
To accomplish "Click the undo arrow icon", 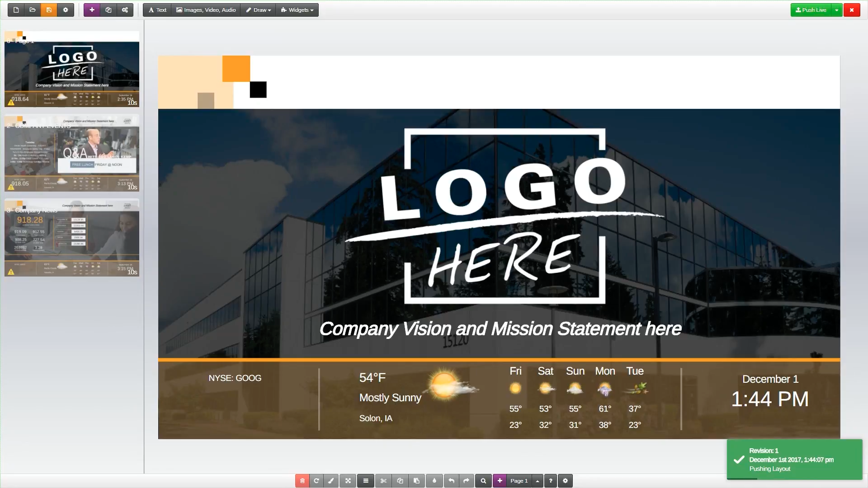I will 451,481.
